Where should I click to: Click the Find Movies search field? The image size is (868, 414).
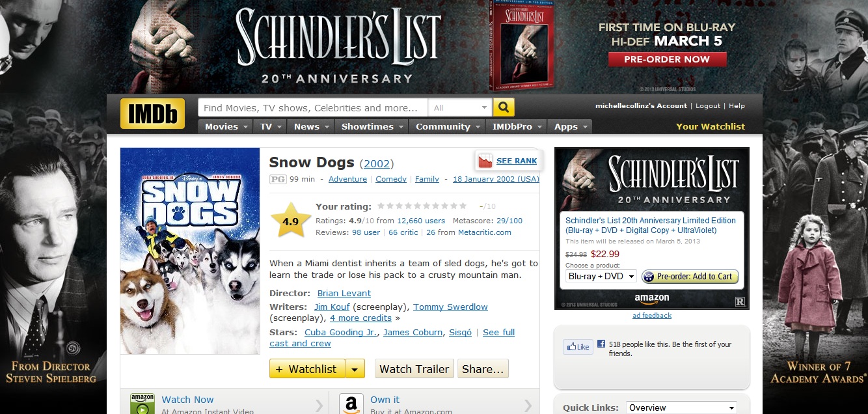(313, 108)
